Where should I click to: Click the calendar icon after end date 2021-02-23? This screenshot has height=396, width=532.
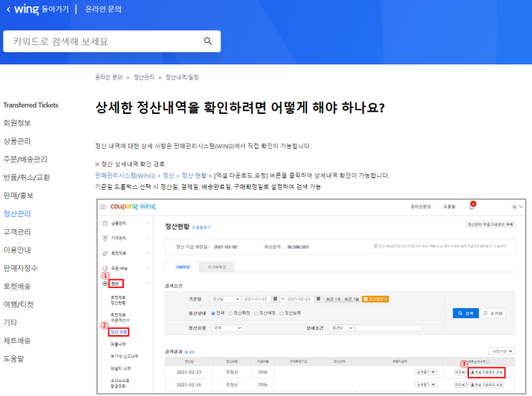318,299
